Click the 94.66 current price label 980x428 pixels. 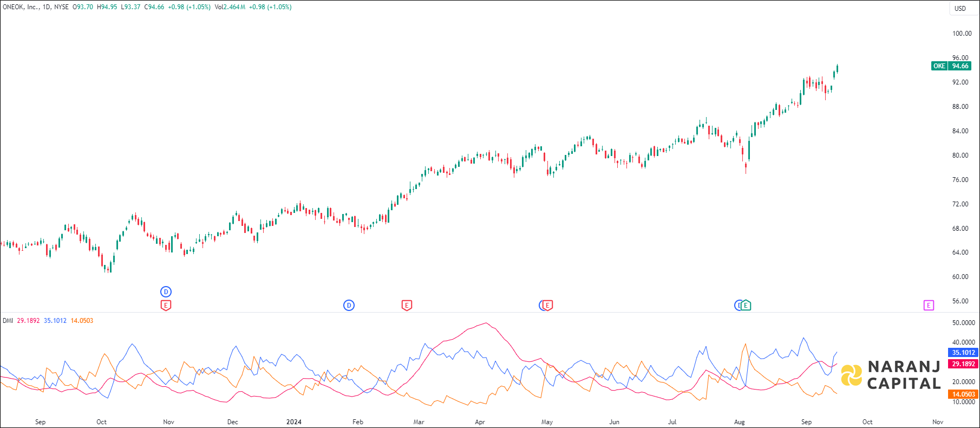click(960, 66)
